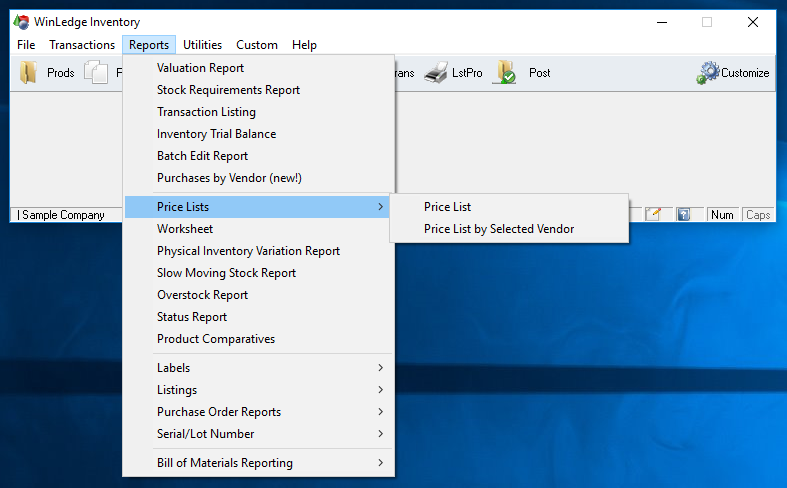Click the Post folder checkmark icon
Viewport: 787px width, 488px height.
pos(506,73)
